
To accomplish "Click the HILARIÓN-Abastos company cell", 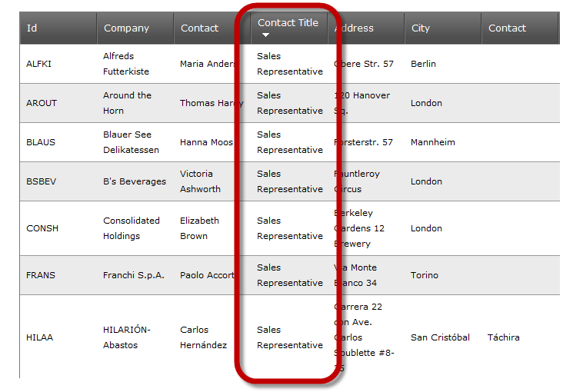I will click(x=127, y=337).
